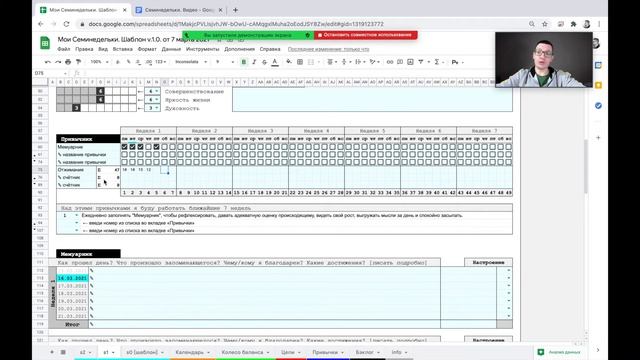The height and width of the screenshot is (360, 640).
Task: Switch to Календарь sheet tab
Action: [192, 352]
